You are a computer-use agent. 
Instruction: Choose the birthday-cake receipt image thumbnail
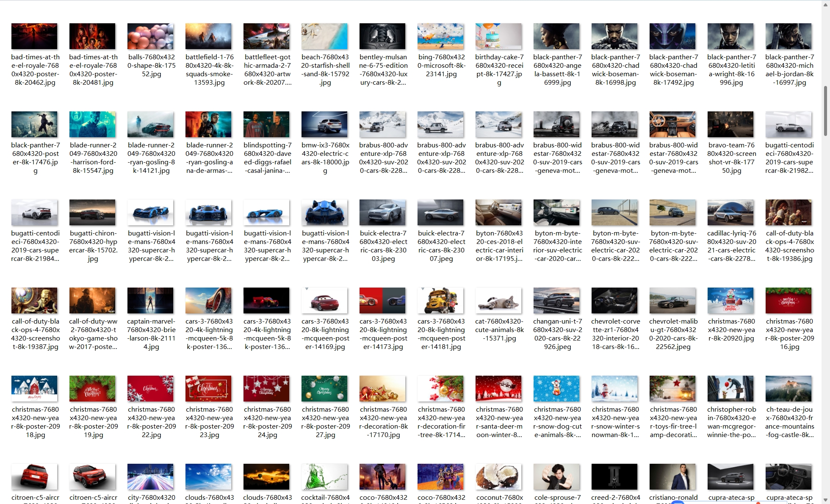498,36
